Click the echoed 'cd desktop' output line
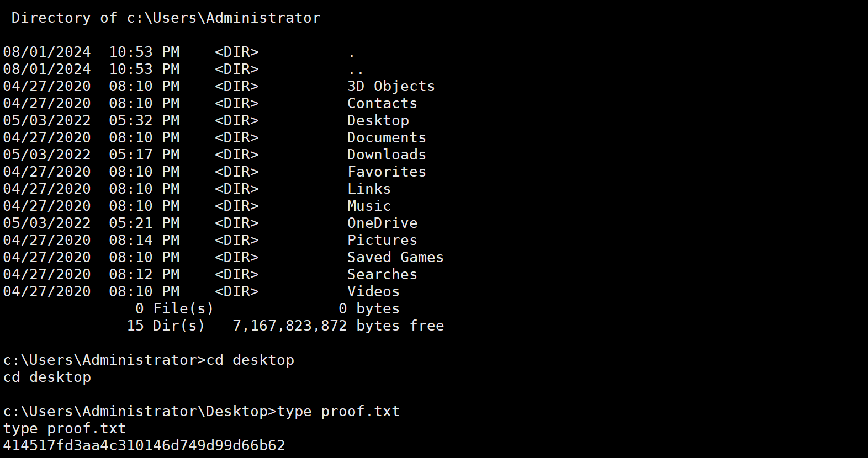The width and height of the screenshot is (868, 458). [x=47, y=377]
